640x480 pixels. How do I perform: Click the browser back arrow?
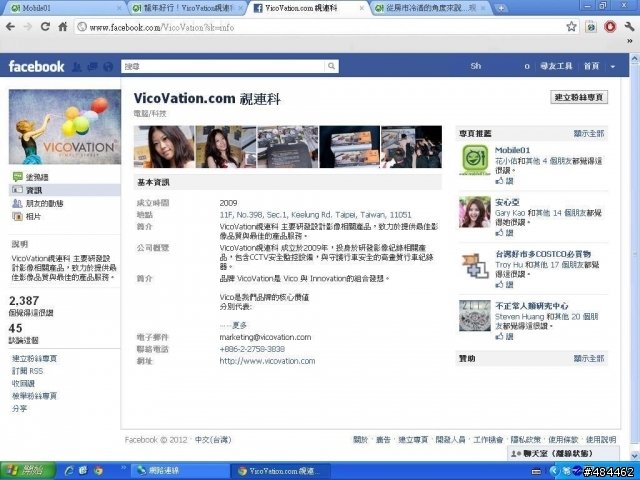click(11, 27)
